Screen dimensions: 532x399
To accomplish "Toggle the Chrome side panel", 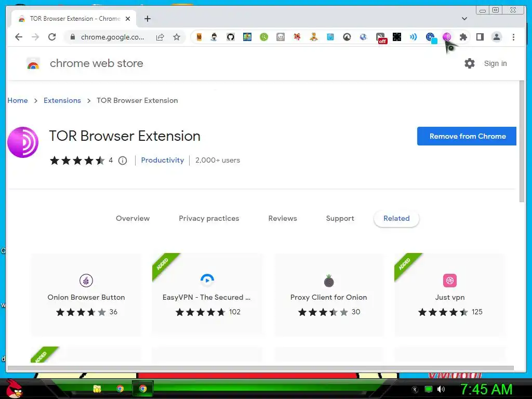I will pos(480,37).
